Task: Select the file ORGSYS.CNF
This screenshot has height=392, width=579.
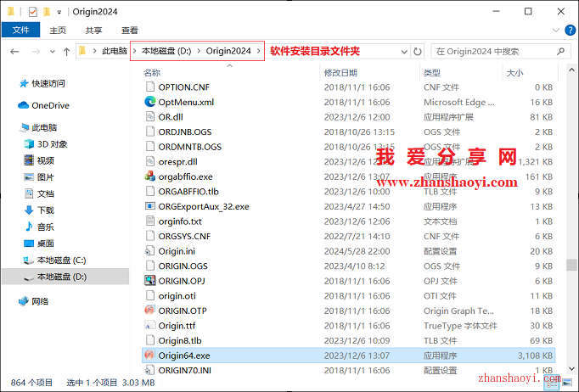Action: [349, 236]
